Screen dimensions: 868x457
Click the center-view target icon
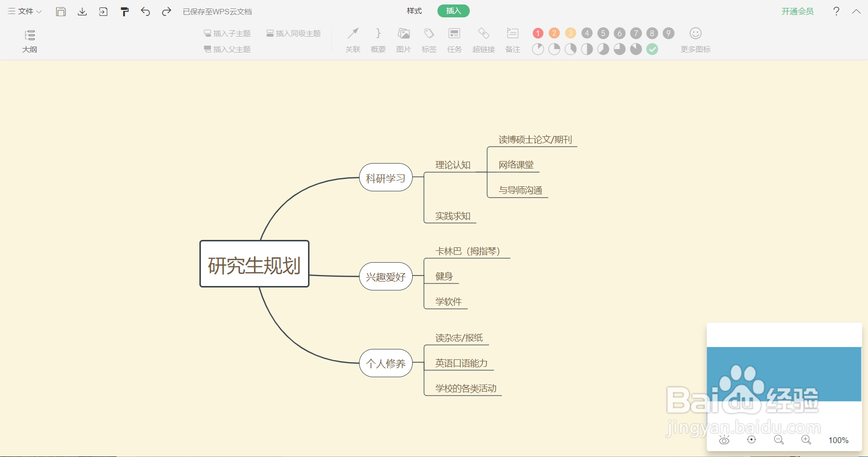coord(751,440)
